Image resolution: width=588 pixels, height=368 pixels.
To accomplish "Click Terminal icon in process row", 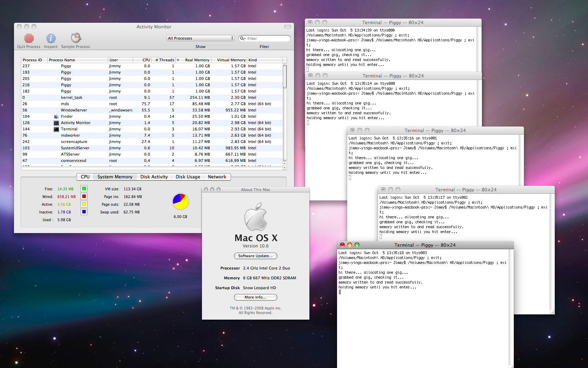I will click(56, 129).
